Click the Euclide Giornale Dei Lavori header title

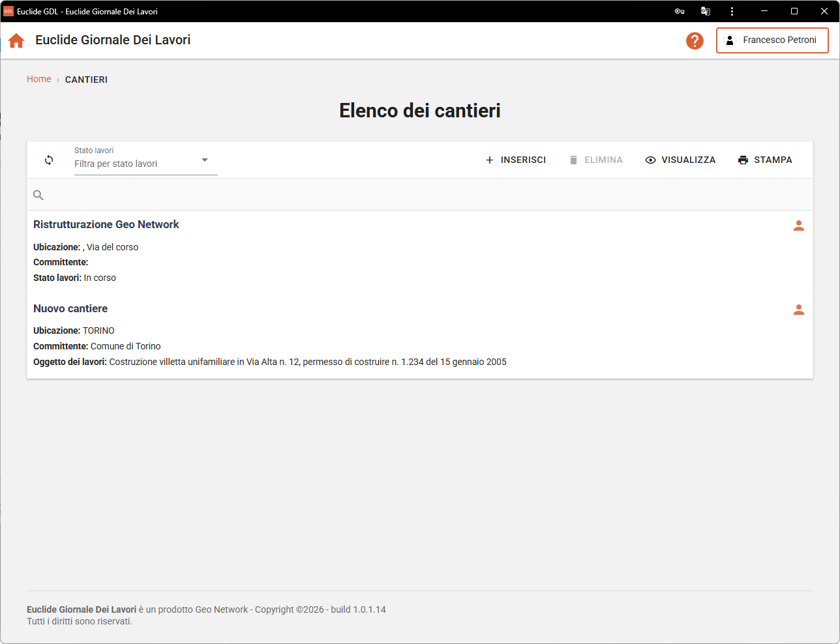tap(113, 40)
